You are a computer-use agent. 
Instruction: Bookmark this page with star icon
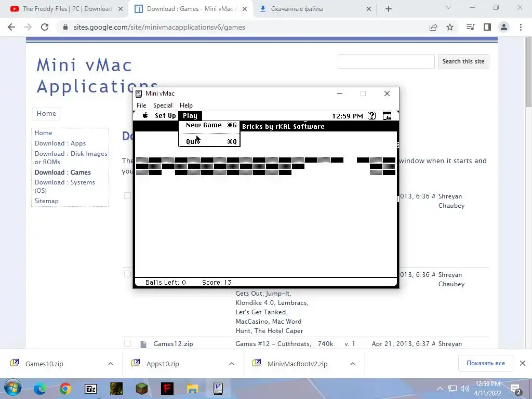450,27
